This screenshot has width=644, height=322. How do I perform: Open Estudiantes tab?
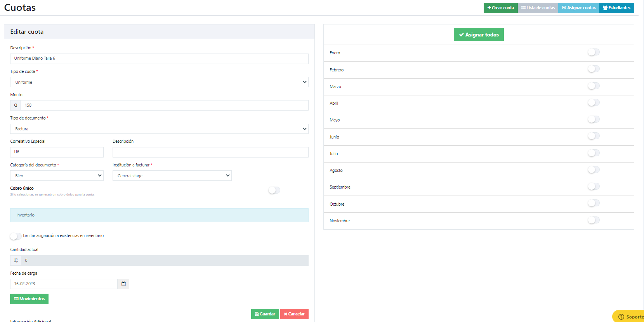coord(616,8)
